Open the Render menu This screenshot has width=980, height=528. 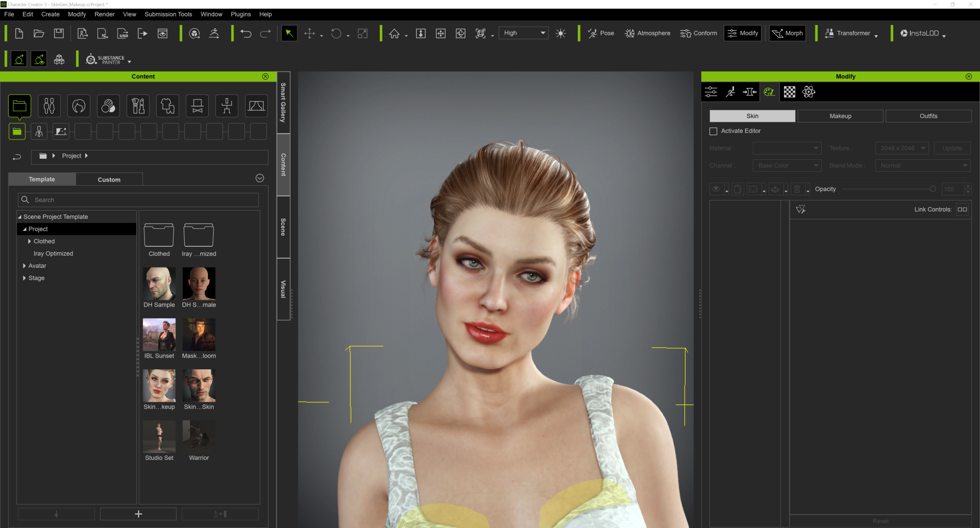tap(104, 14)
